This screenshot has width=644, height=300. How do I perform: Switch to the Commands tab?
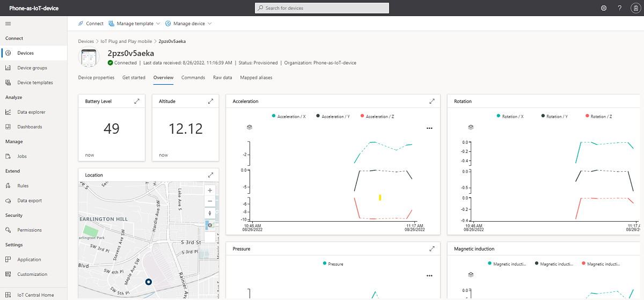[x=193, y=78]
